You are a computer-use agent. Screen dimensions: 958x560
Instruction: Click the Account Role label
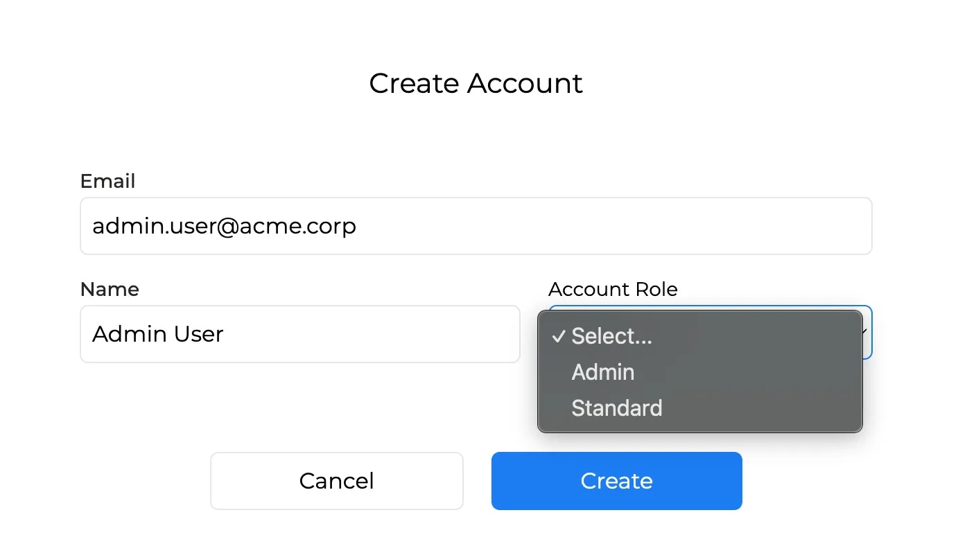(613, 289)
